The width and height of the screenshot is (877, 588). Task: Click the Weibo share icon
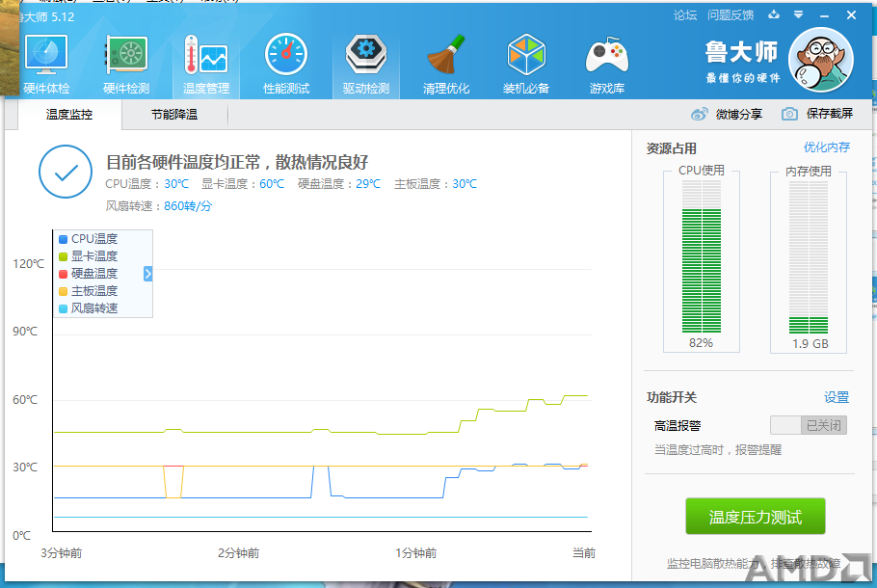(x=699, y=114)
